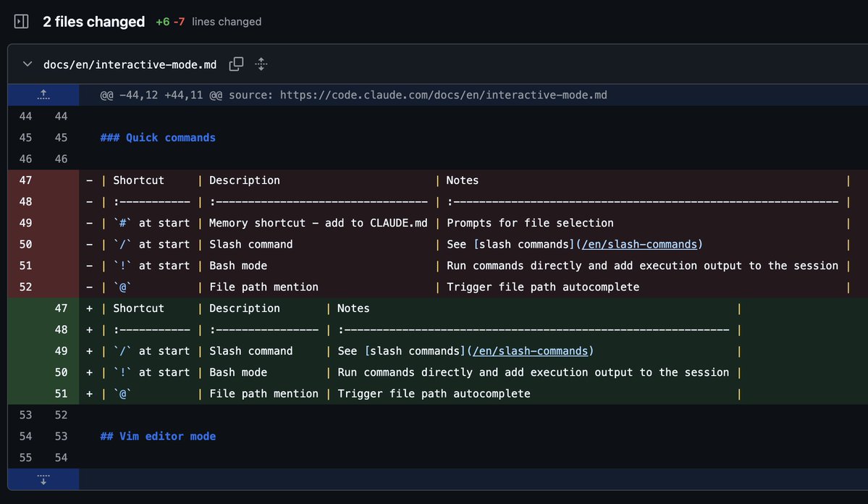Click the -7 deletions count

(179, 22)
